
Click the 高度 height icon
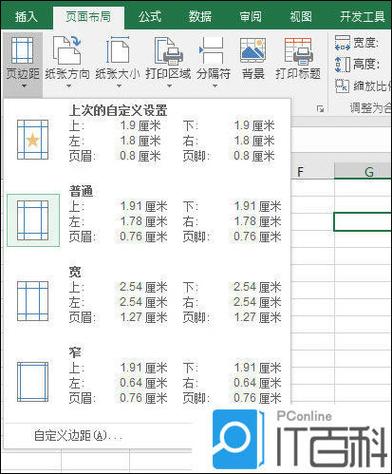tap(342, 64)
